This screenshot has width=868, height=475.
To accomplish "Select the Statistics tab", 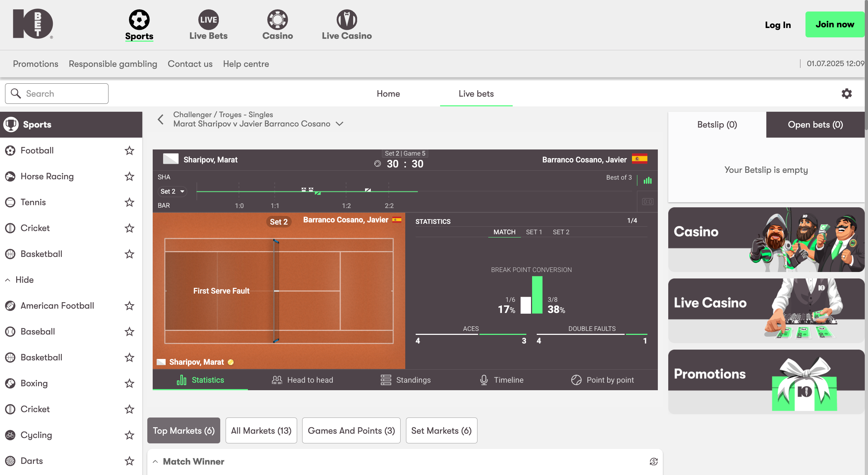I will (200, 380).
